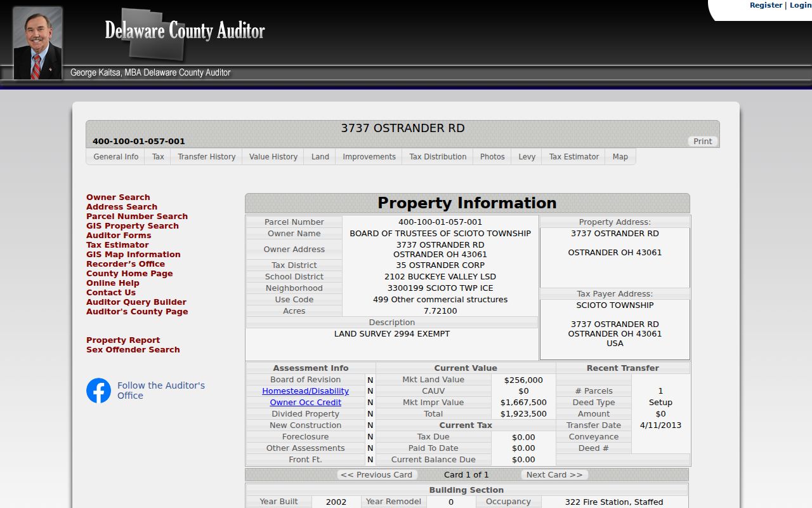812x508 pixels.
Task: Click use code 499 Other commercial structures
Action: point(440,300)
